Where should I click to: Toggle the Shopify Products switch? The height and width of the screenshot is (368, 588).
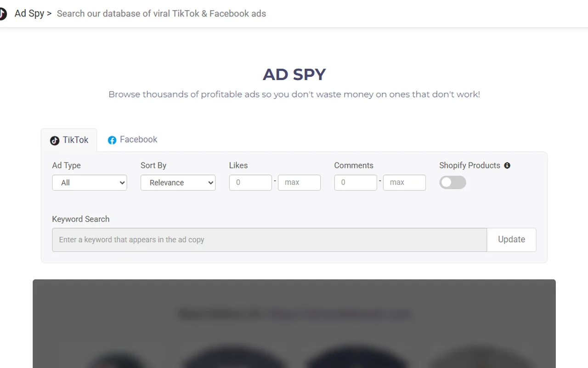pos(452,183)
